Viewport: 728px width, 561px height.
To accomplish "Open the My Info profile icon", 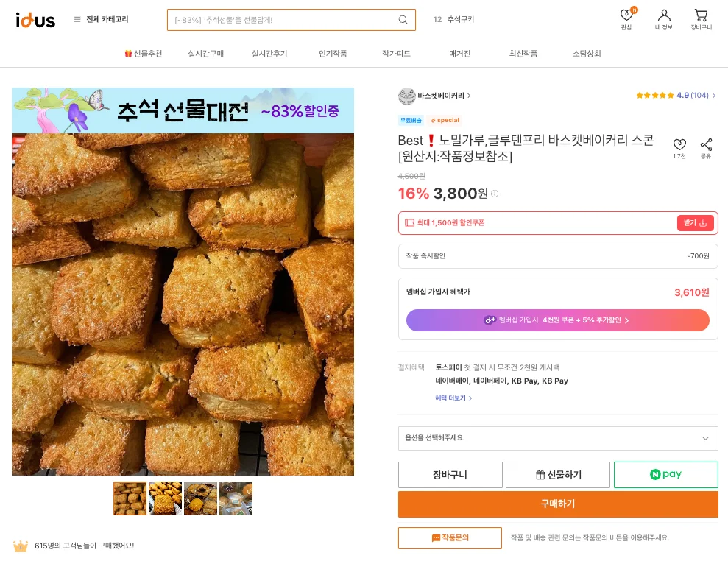I will [664, 15].
